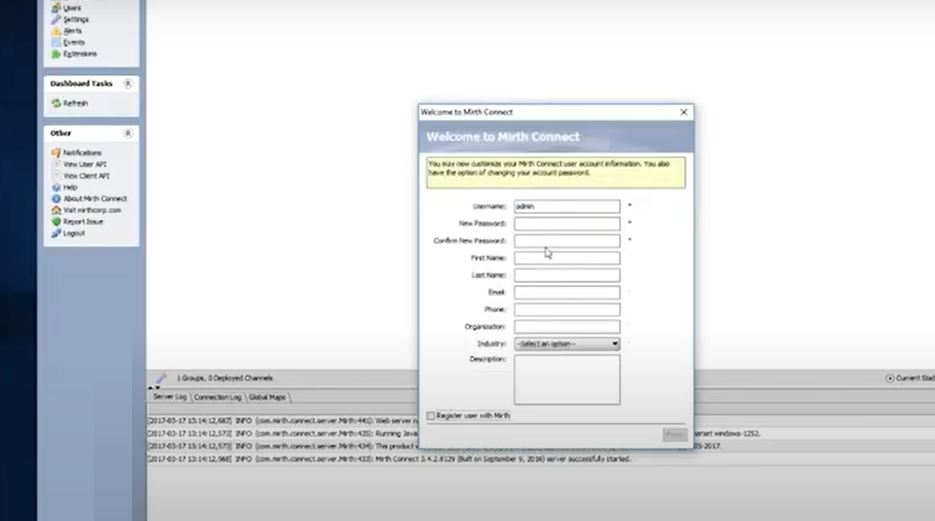
Task: Collapse the Dashboard Tasks panel
Action: [x=128, y=83]
